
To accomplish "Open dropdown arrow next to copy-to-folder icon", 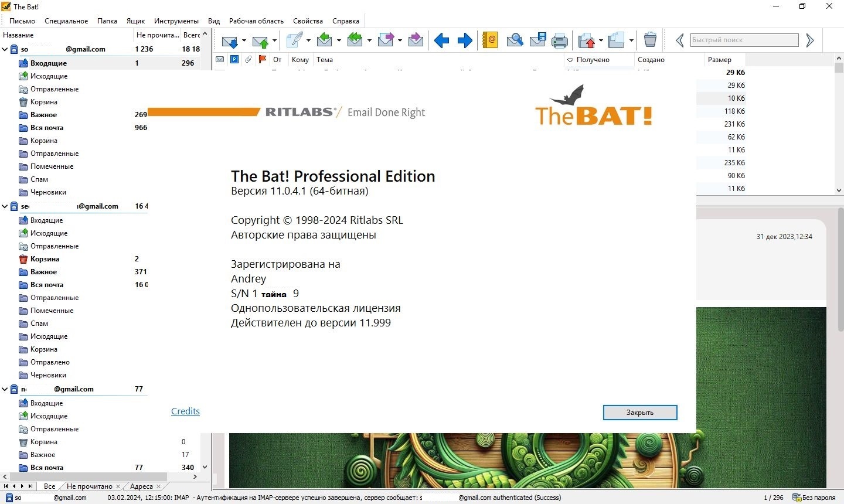I will pos(631,40).
